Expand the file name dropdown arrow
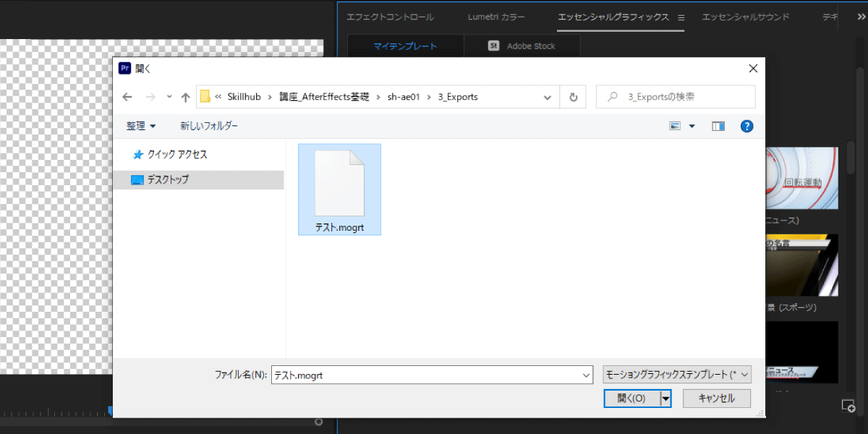The image size is (868, 434). point(587,375)
